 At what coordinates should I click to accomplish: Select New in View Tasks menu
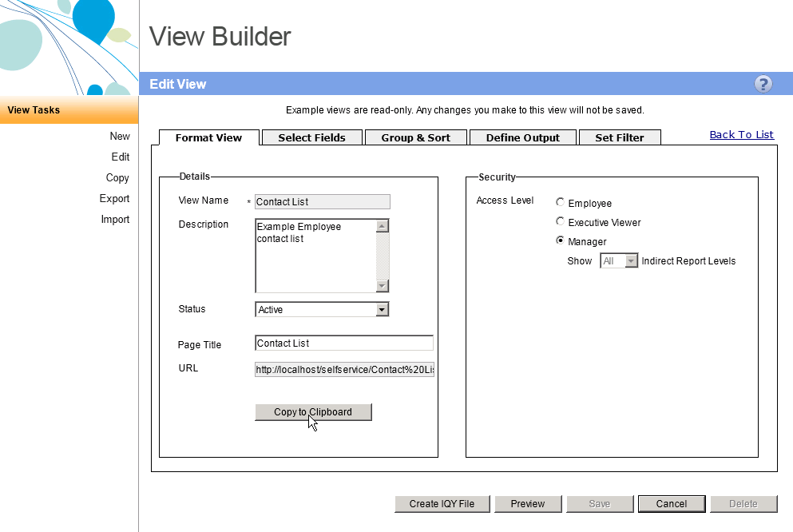click(x=120, y=137)
